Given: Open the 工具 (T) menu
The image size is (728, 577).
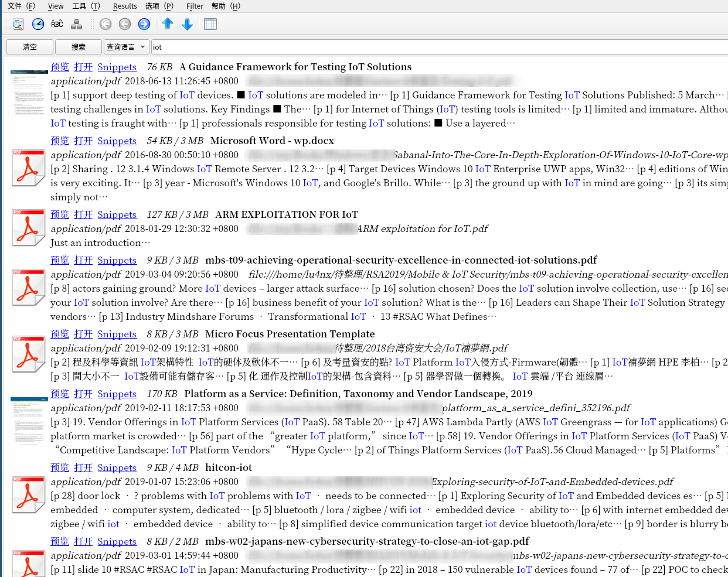Looking at the screenshot, I should (86, 6).
